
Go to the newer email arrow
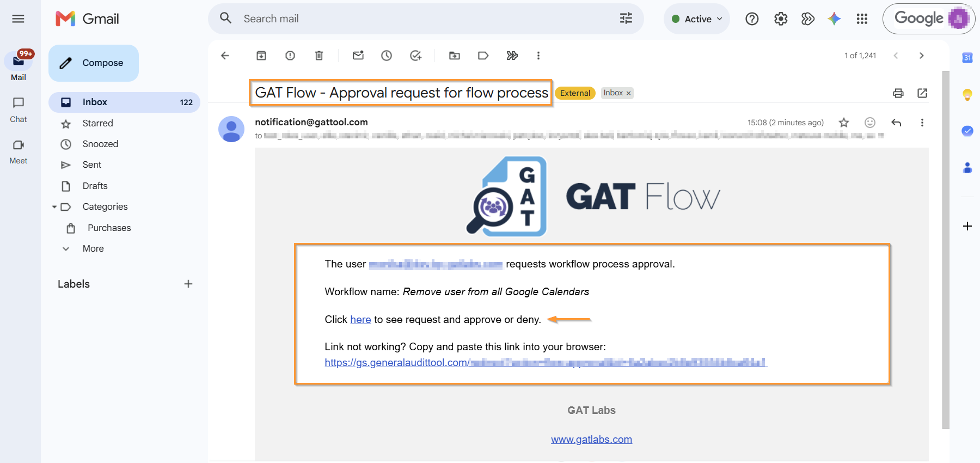click(896, 56)
